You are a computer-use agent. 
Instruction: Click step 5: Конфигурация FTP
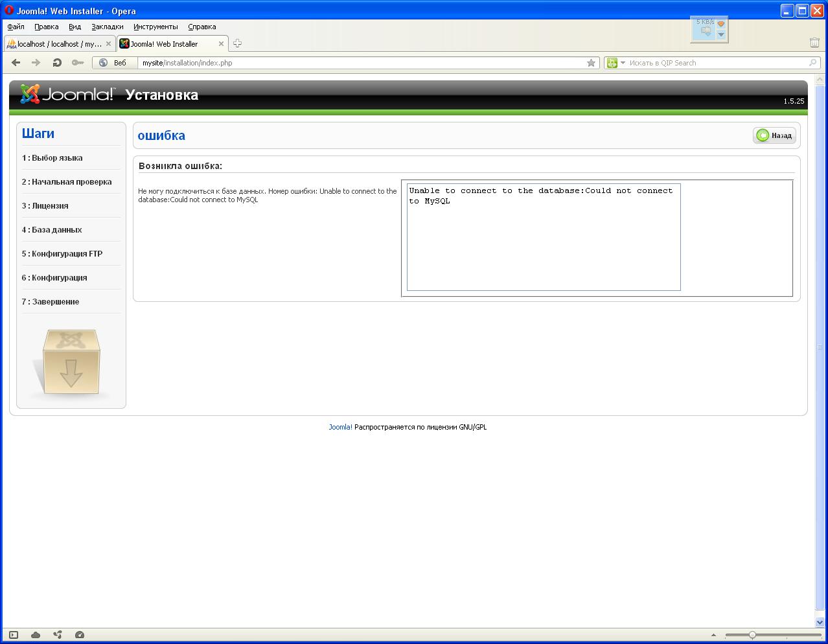tap(62, 254)
